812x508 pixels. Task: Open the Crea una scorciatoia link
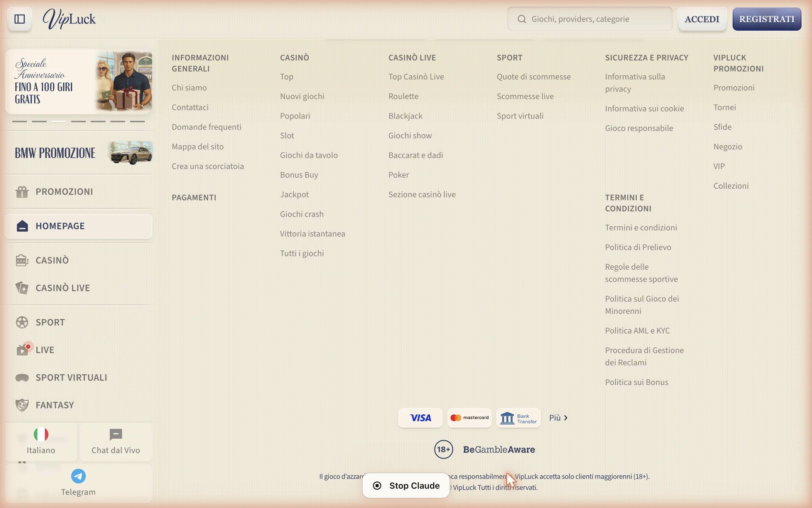click(x=208, y=166)
